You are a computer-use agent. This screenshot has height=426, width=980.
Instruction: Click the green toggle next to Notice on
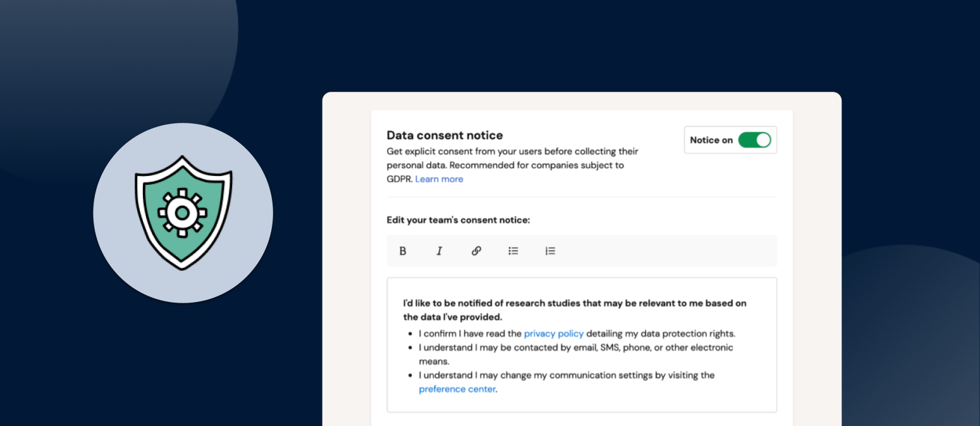coord(756,140)
